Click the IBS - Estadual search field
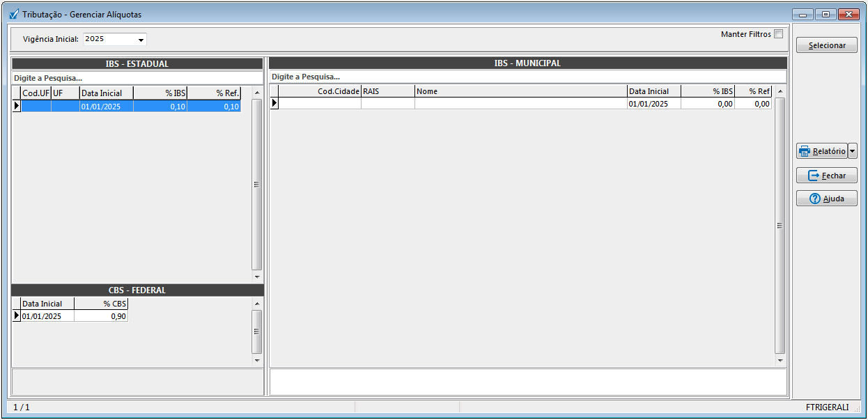 [137, 78]
